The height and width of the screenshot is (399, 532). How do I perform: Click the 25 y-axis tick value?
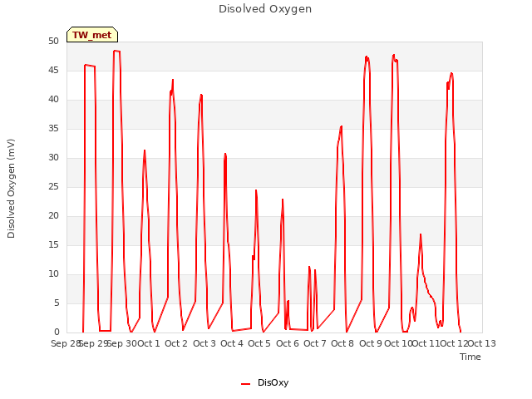53,187
